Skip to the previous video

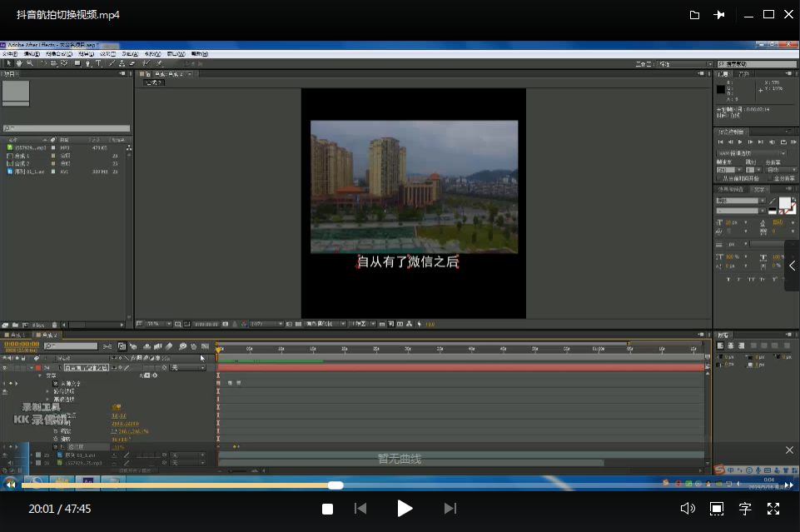(360, 509)
